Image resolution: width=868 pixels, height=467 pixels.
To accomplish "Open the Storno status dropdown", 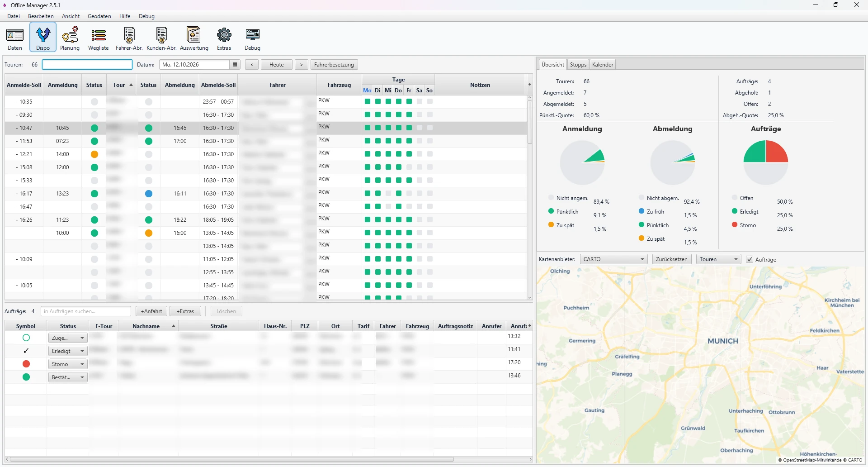I will pos(68,364).
